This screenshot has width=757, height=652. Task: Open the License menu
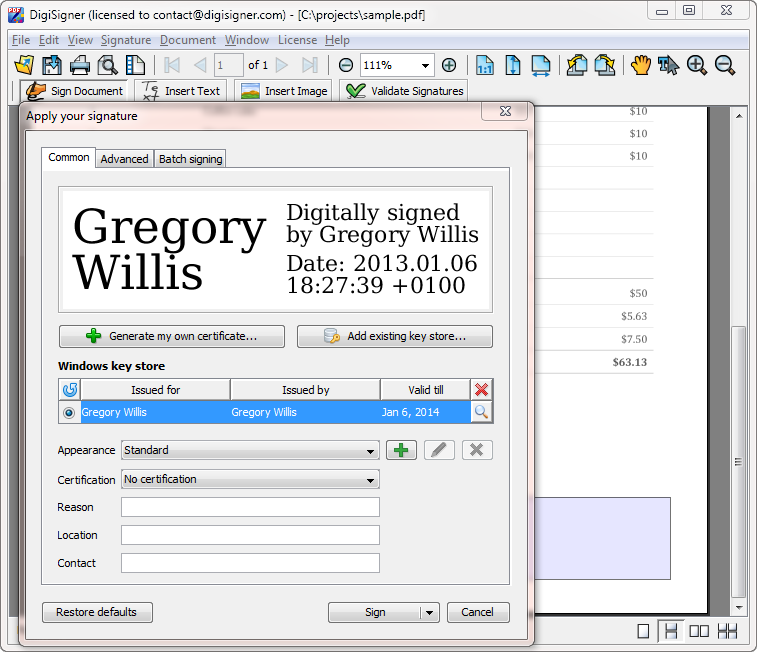pos(297,40)
